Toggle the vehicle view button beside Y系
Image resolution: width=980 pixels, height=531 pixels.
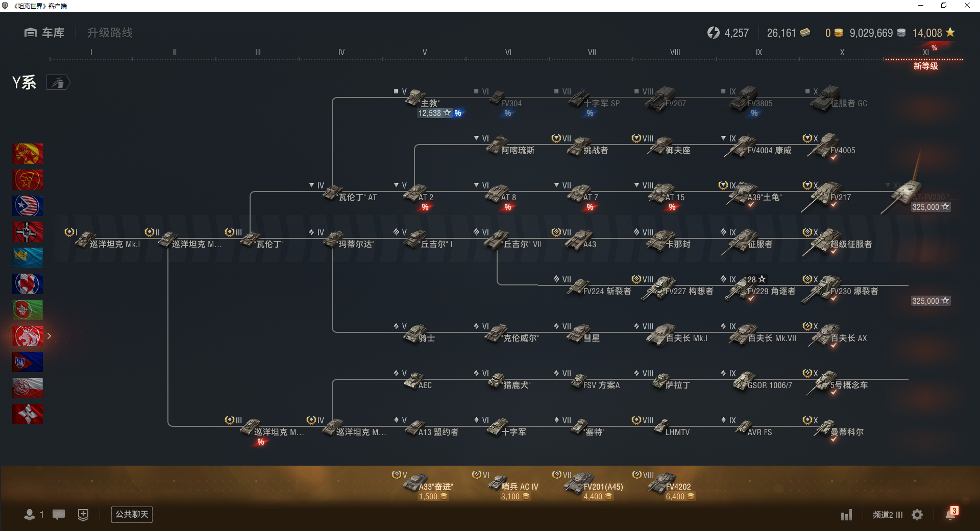58,82
